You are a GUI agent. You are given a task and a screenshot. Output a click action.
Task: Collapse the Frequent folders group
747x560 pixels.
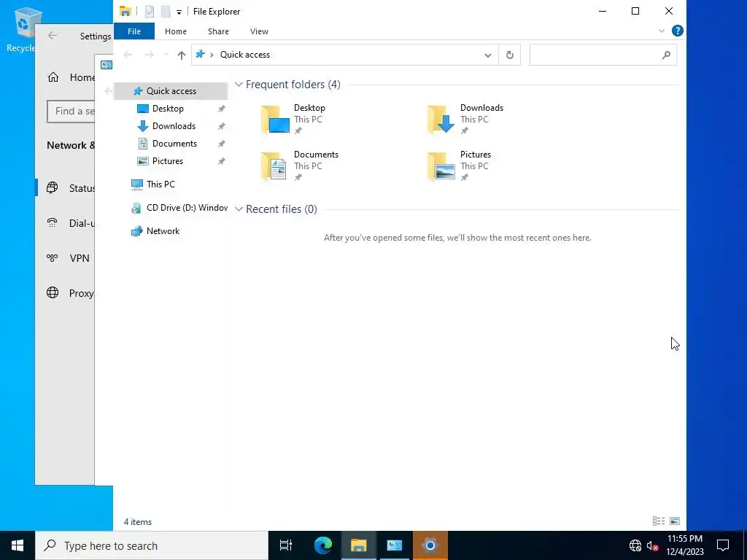coord(239,85)
